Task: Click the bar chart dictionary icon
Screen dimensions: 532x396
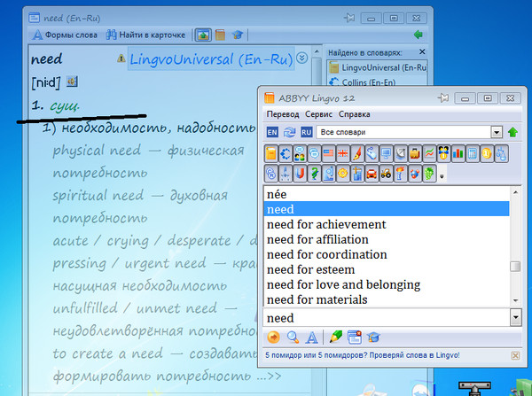Action: click(458, 154)
